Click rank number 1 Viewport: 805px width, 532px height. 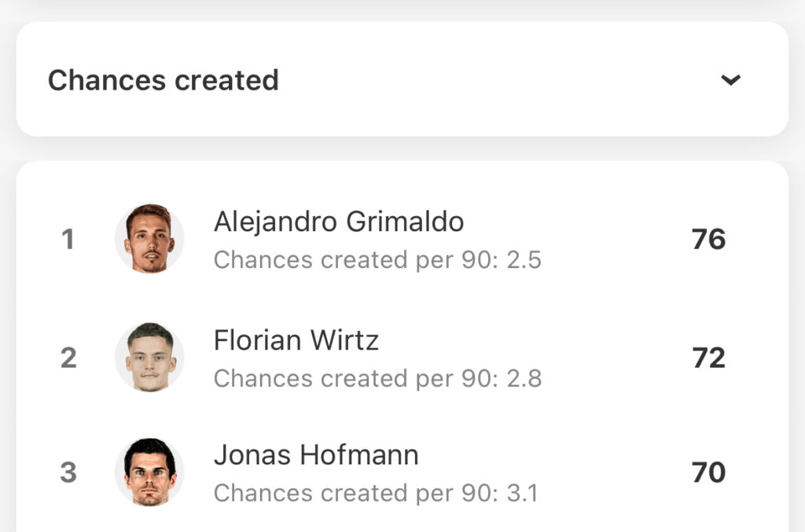pyautogui.click(x=68, y=239)
